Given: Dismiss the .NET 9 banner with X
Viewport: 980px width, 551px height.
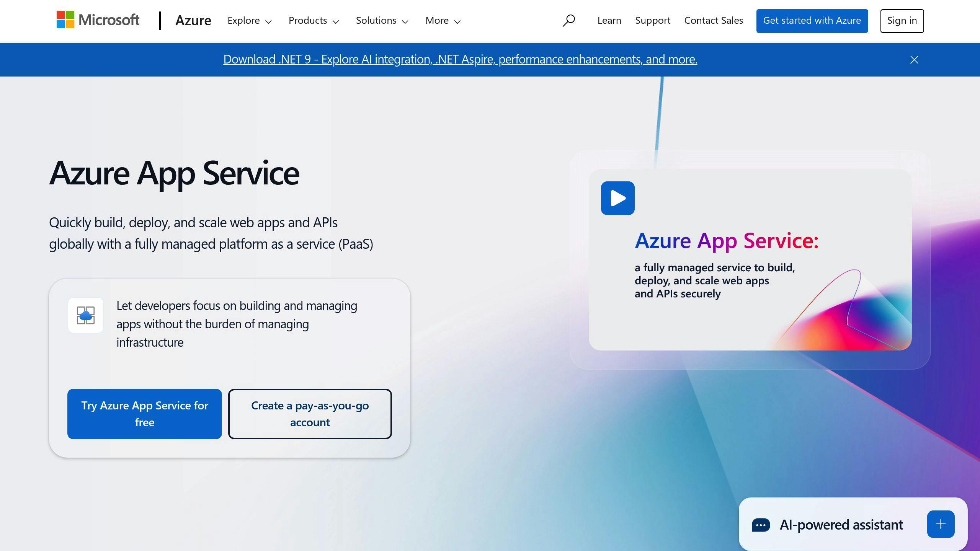Looking at the screenshot, I should 914,60.
